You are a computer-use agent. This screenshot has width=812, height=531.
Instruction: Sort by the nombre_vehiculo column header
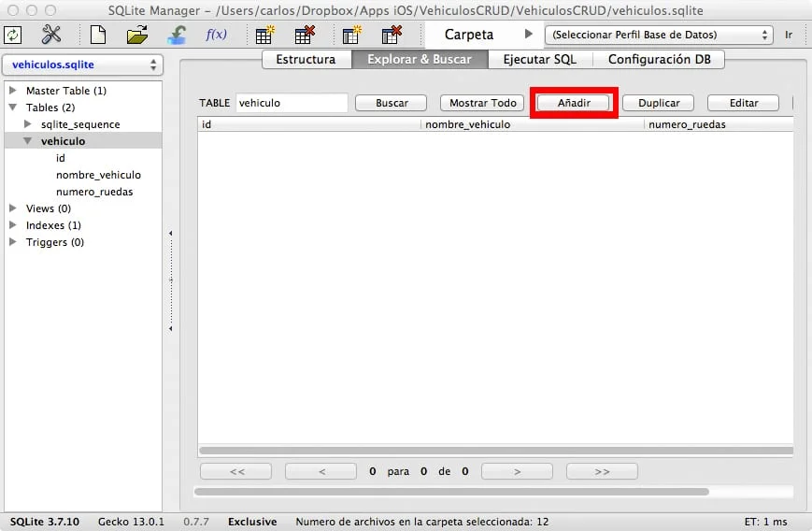[533, 124]
